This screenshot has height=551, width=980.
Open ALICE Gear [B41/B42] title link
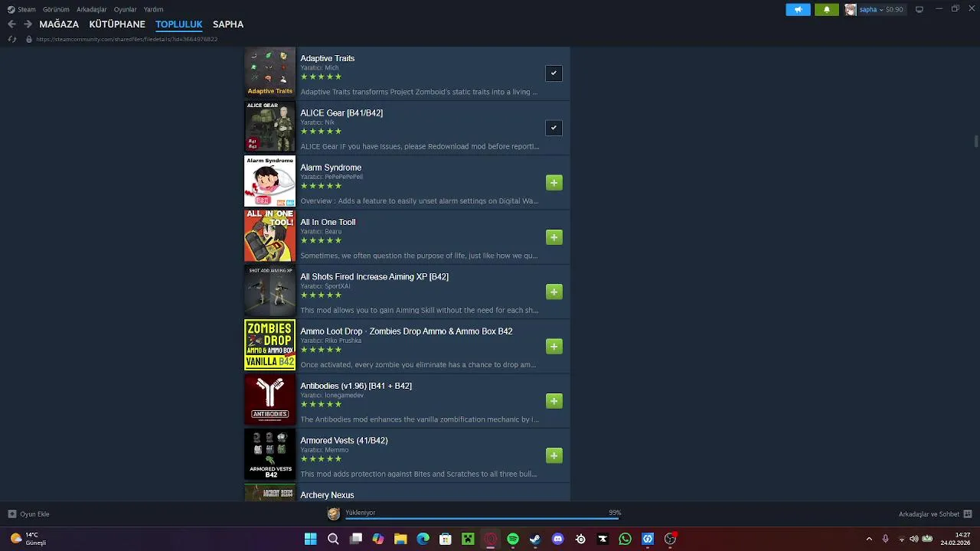(x=341, y=112)
